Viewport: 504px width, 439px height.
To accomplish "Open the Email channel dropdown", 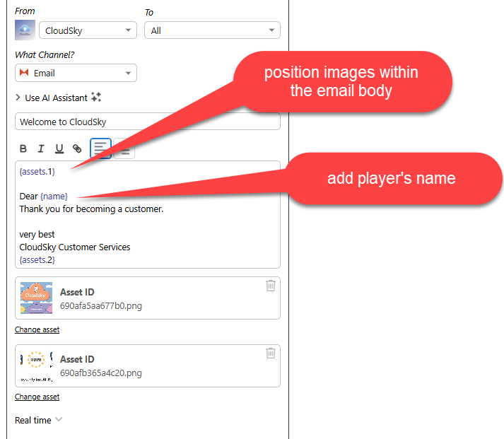I will [x=76, y=73].
